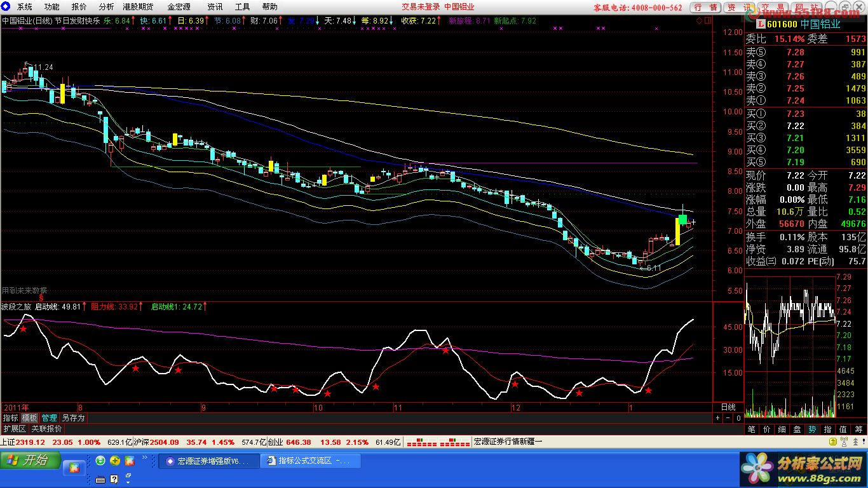The image size is (868, 488).
Task: Open the Windows 开始 start button
Action: [x=30, y=460]
